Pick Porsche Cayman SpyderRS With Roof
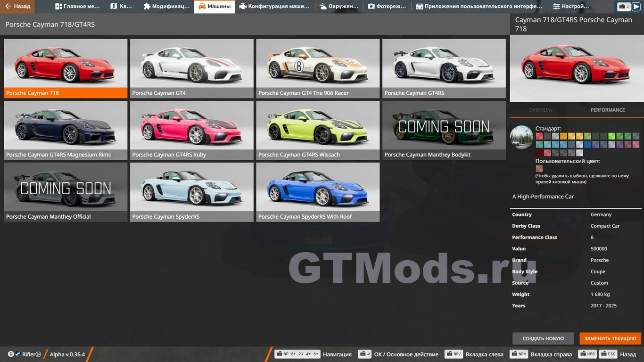 pos(318,192)
